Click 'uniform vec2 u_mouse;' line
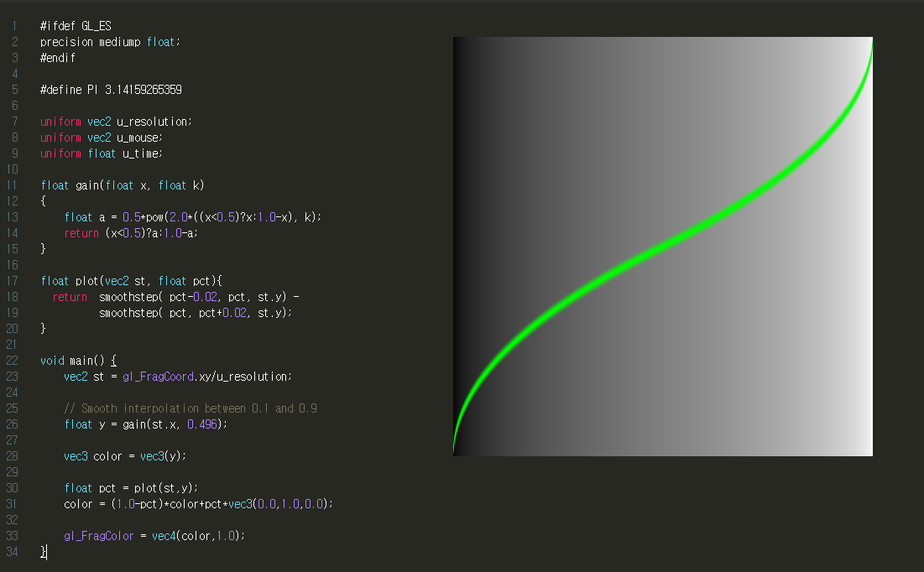The width and height of the screenshot is (924, 572). pyautogui.click(x=102, y=138)
